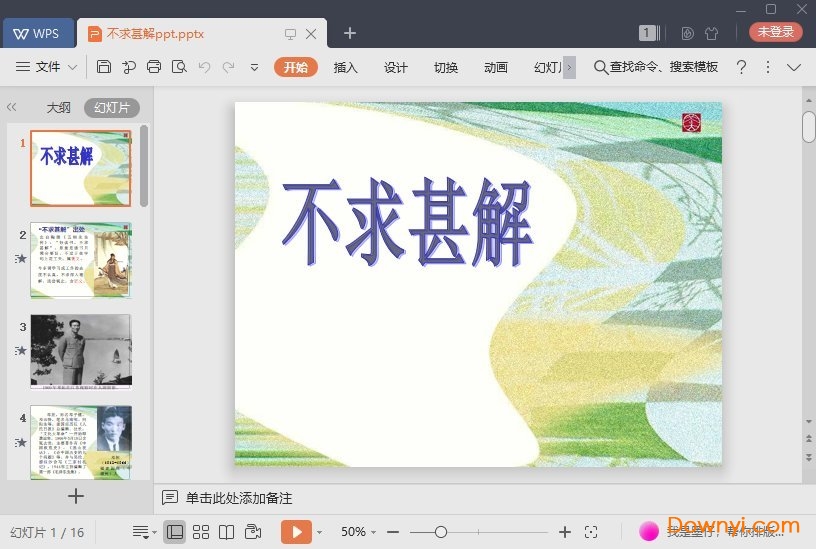Open a new tab with plus
The image size is (816, 549).
coord(350,33)
